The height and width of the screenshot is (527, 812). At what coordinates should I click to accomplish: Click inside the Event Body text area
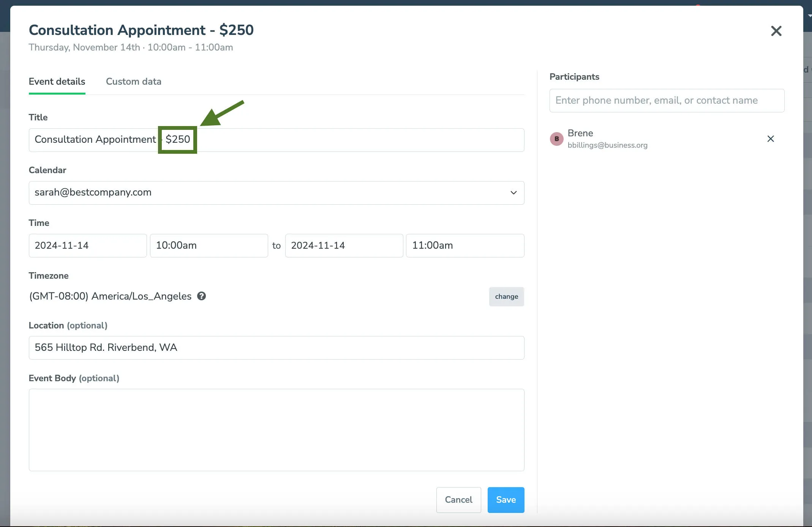tap(276, 430)
